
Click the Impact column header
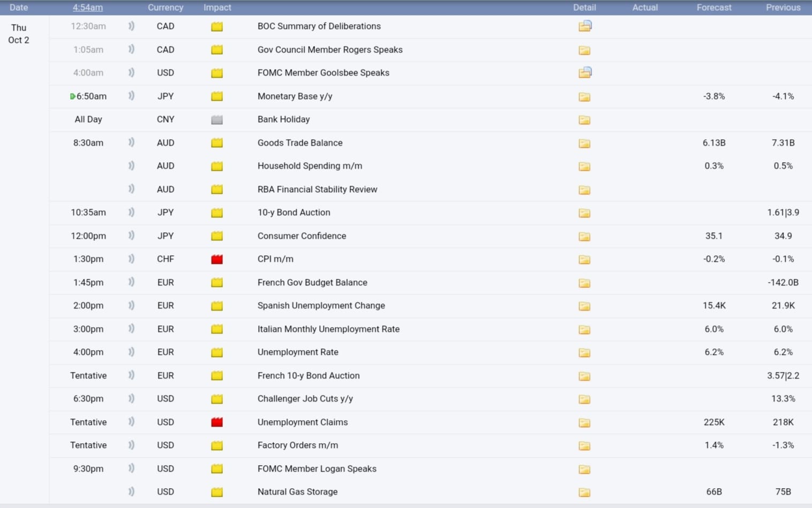[217, 7]
